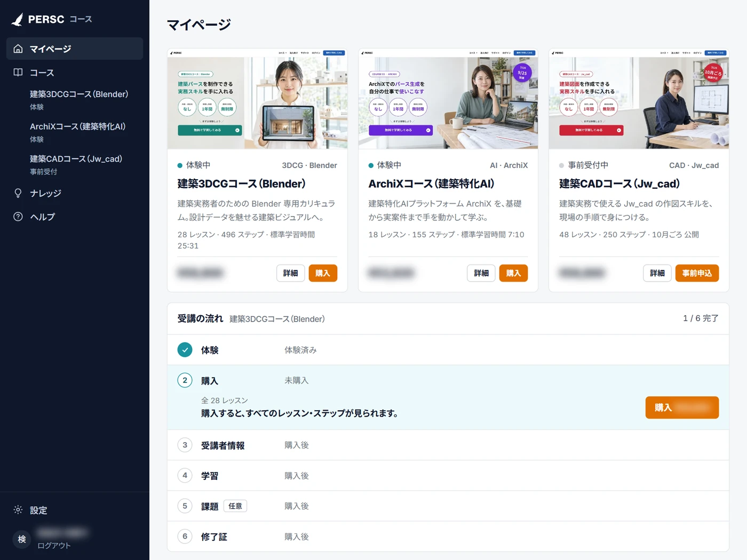Click the マイページ page heading

coord(198,25)
